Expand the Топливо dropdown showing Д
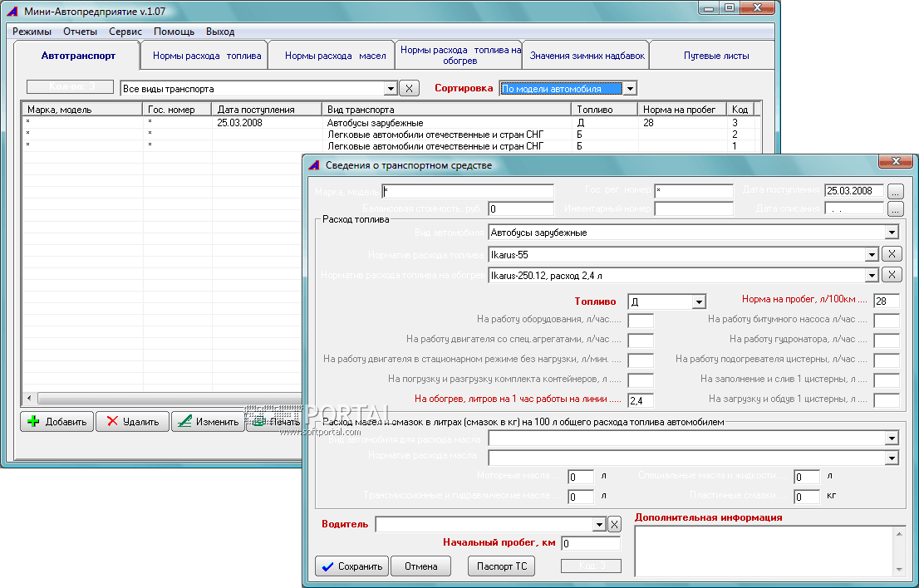This screenshot has width=919, height=588. (x=699, y=302)
